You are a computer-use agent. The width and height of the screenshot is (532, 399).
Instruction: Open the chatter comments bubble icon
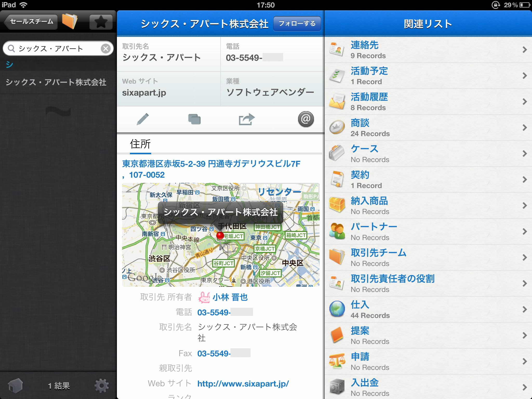tap(194, 119)
